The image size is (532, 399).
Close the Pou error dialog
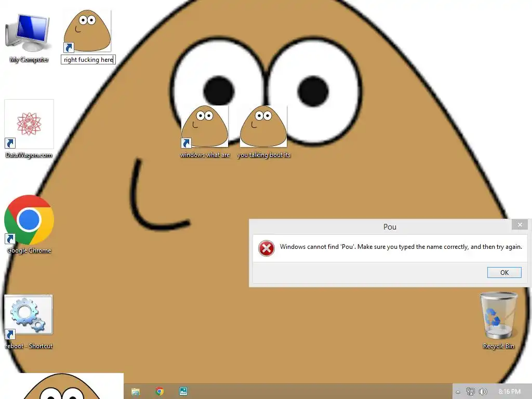tap(520, 224)
